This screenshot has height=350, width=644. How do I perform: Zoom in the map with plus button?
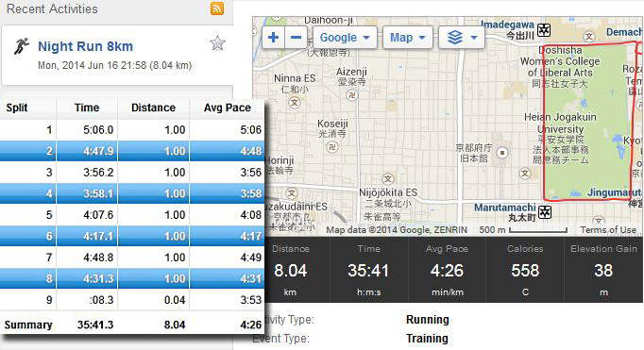pyautogui.click(x=273, y=38)
